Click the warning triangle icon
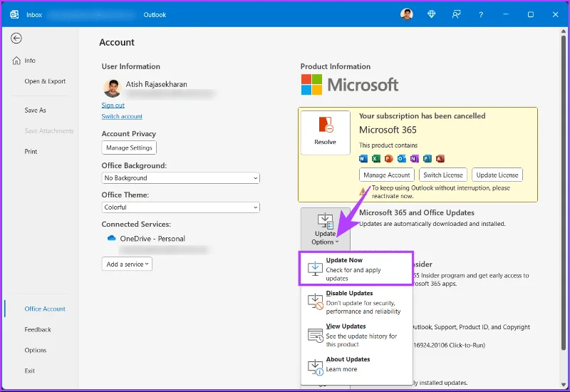 tap(363, 192)
